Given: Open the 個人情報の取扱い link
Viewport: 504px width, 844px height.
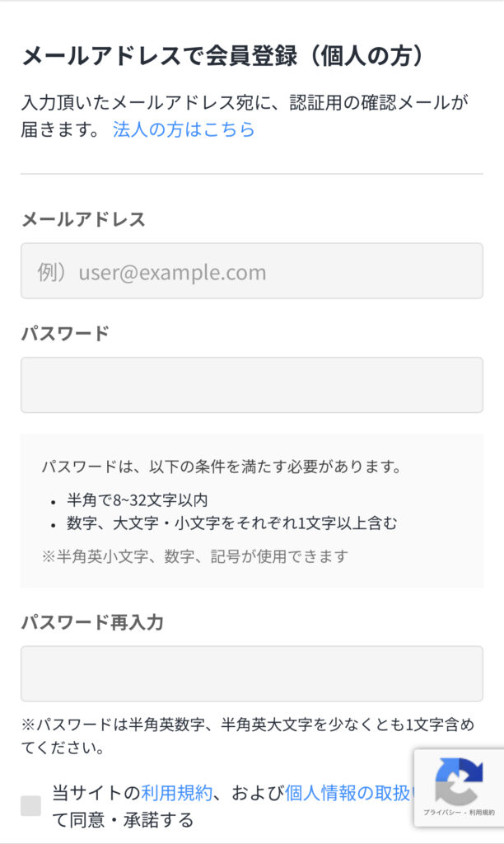Looking at the screenshot, I should click(348, 793).
